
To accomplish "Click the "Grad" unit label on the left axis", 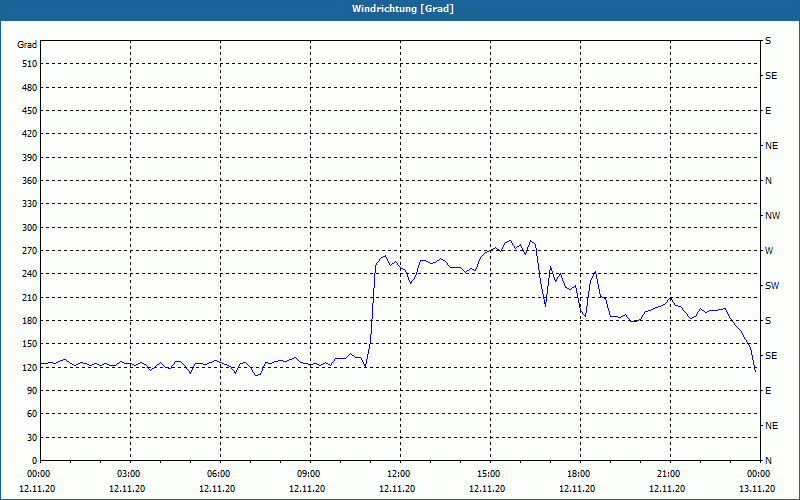I will 27,45.
